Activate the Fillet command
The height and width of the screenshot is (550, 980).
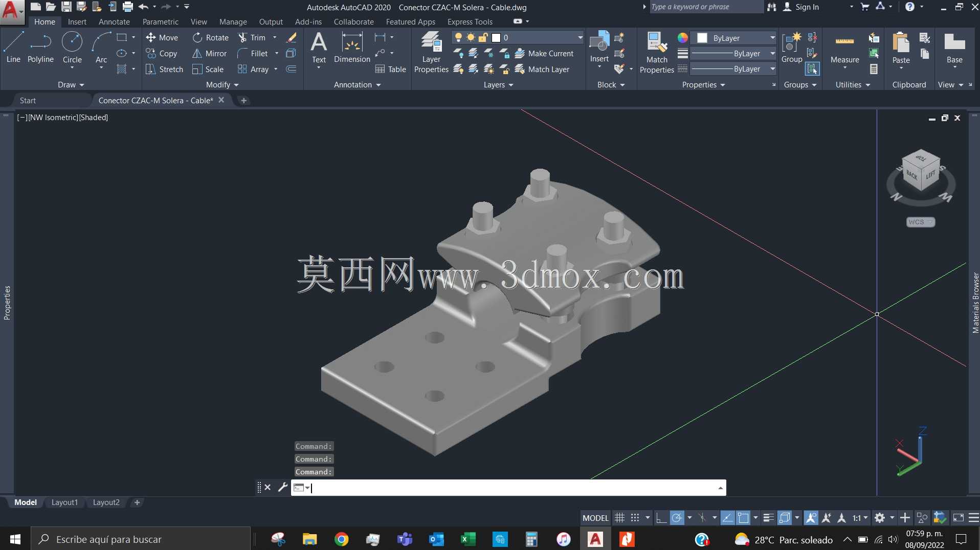pyautogui.click(x=253, y=53)
